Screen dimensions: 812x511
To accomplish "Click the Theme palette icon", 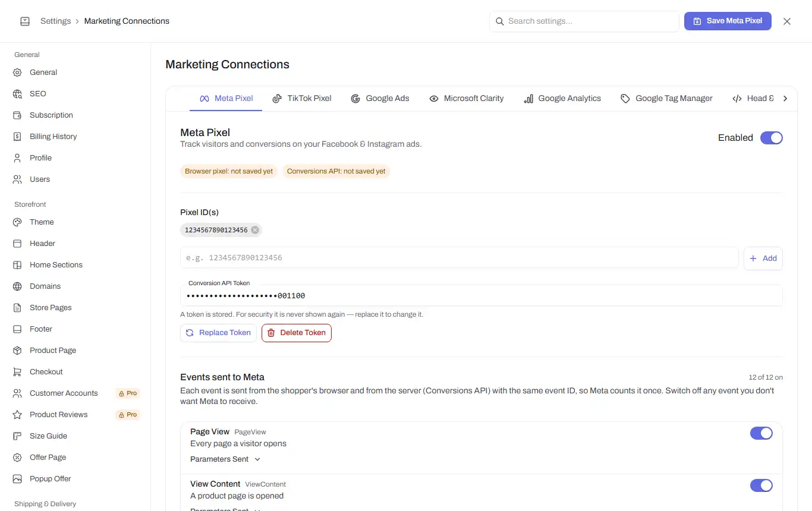I will tap(17, 222).
